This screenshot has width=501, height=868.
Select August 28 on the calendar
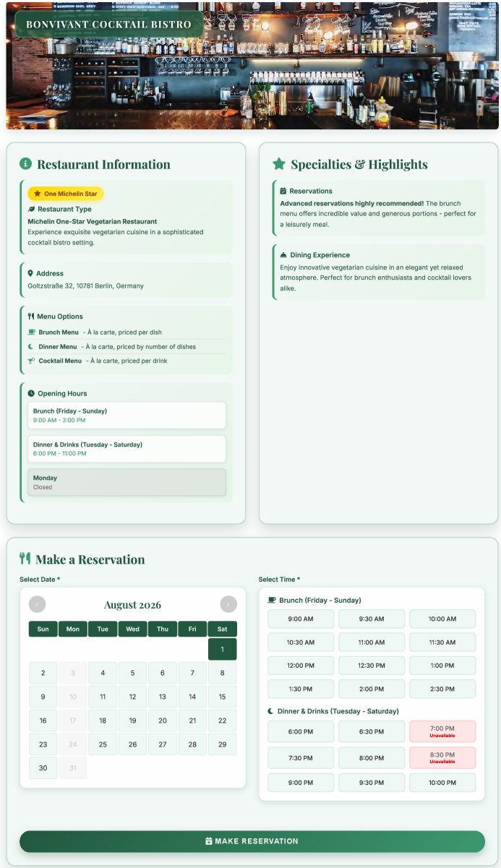(192, 744)
